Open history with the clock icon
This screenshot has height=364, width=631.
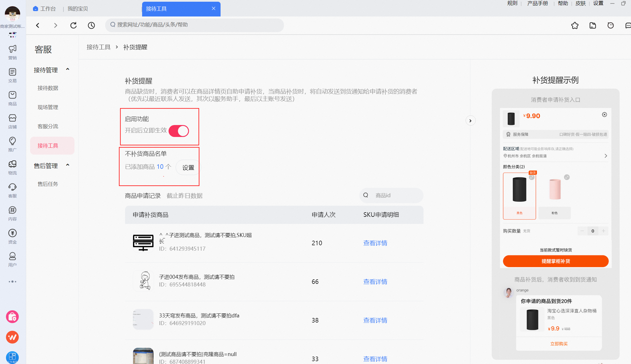click(x=91, y=25)
